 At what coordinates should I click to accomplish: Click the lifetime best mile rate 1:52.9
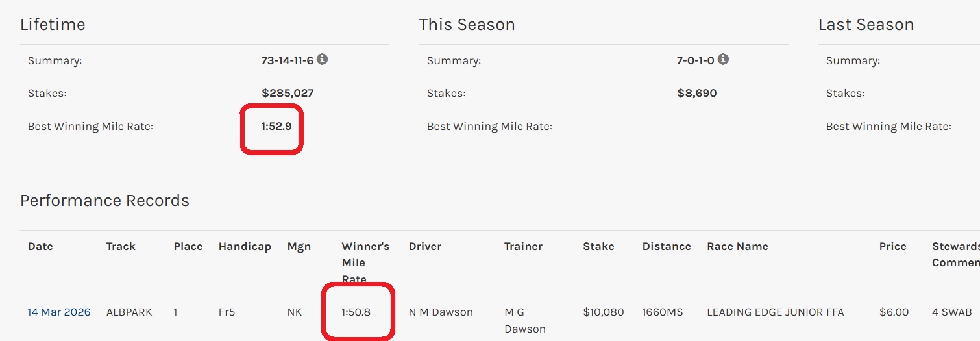(276, 127)
